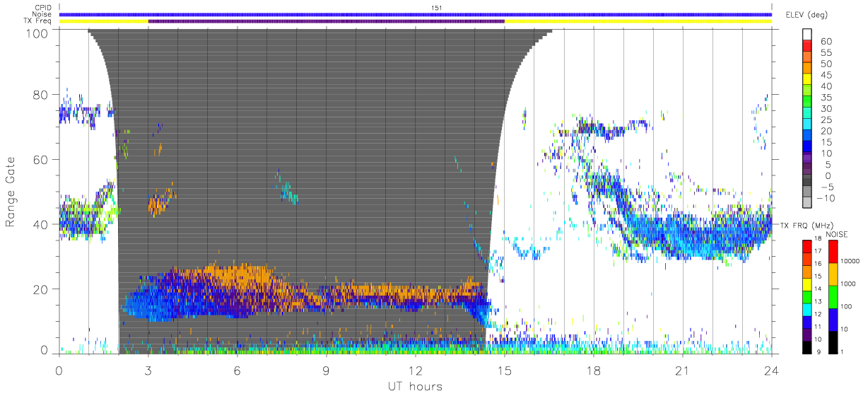This screenshot has height=401, width=868.
Task: Click the UT hours tick label 12
Action: [415, 370]
